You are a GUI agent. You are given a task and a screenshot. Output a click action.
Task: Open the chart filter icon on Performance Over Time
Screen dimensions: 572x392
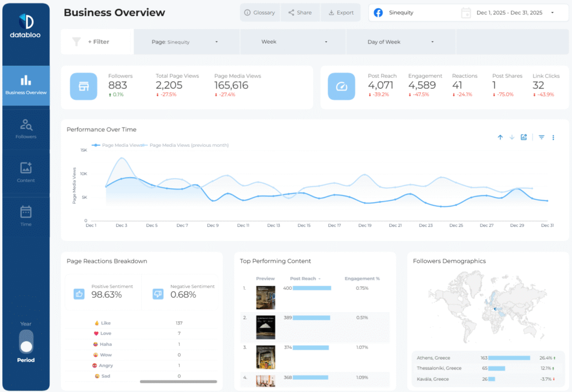541,137
